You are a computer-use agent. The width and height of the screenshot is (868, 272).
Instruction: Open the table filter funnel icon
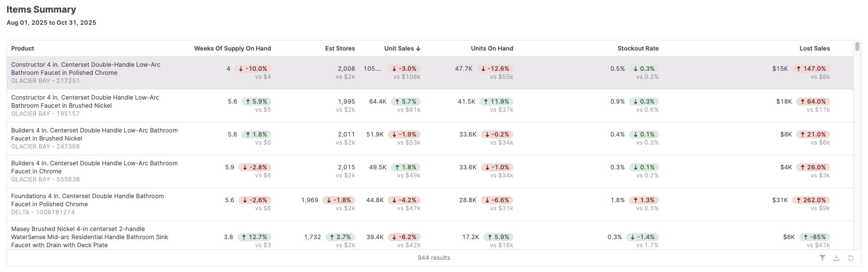point(822,258)
